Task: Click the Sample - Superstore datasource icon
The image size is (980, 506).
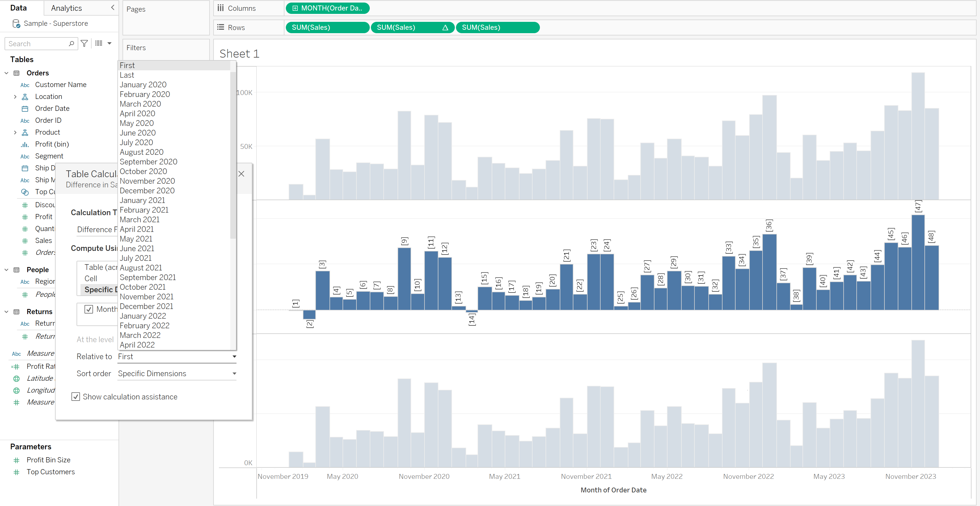Action: coord(16,24)
